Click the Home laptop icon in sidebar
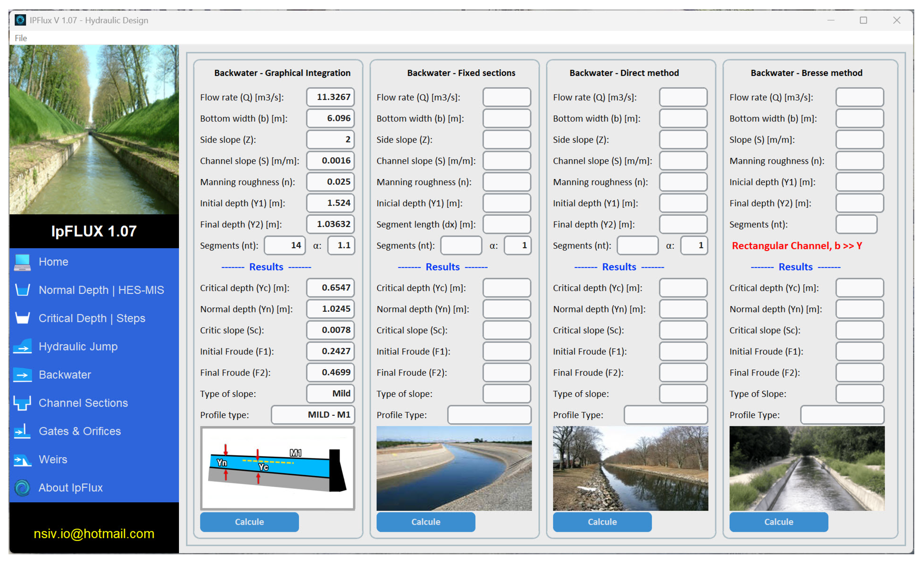 pos(22,262)
